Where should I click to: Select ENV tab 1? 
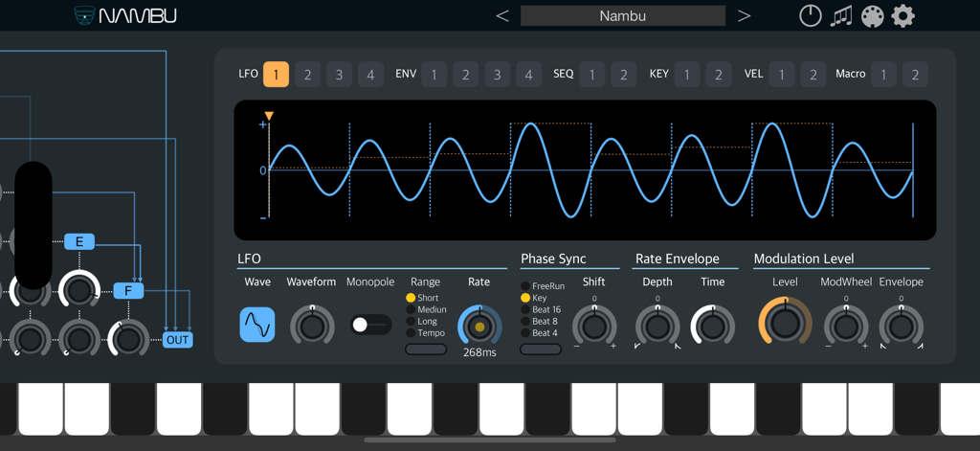click(434, 75)
